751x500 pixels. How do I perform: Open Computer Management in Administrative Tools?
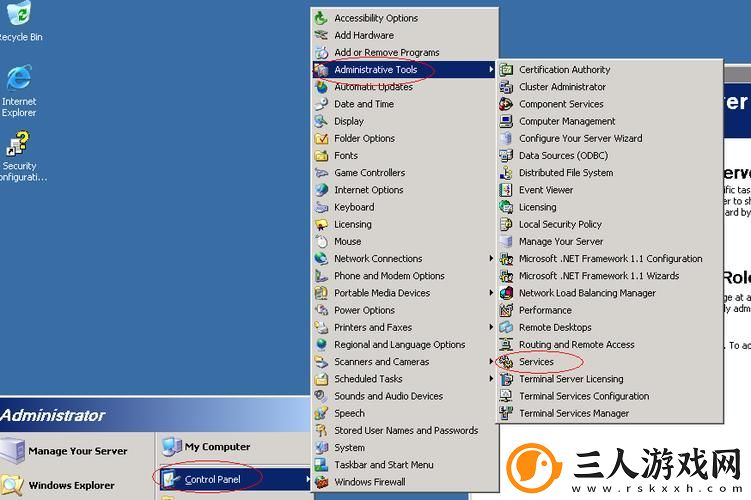tap(610, 122)
